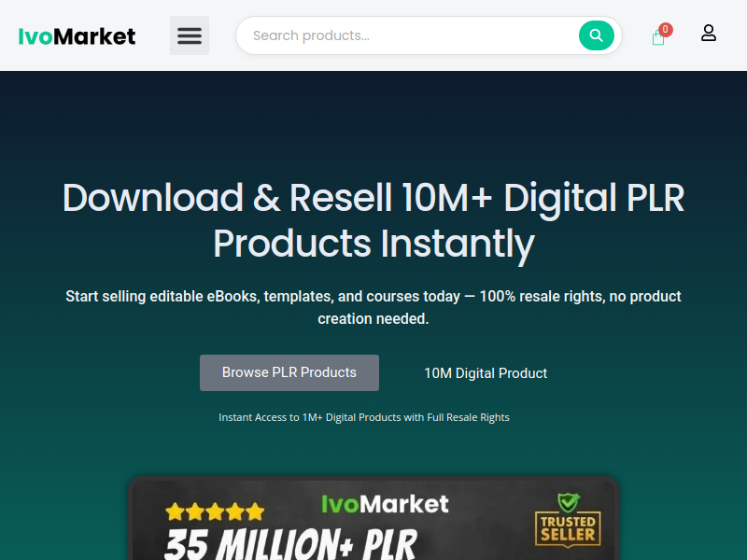
Task: Click the "Products Instantly" headline line
Action: 374,244
